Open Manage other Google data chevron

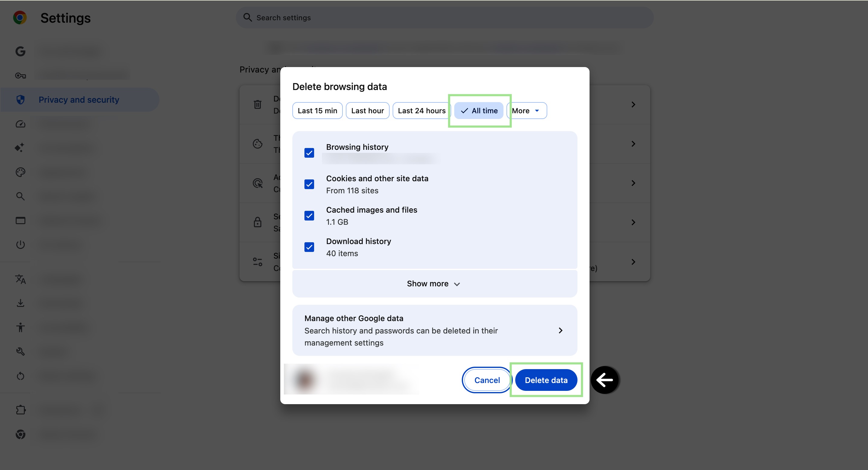tap(561, 330)
